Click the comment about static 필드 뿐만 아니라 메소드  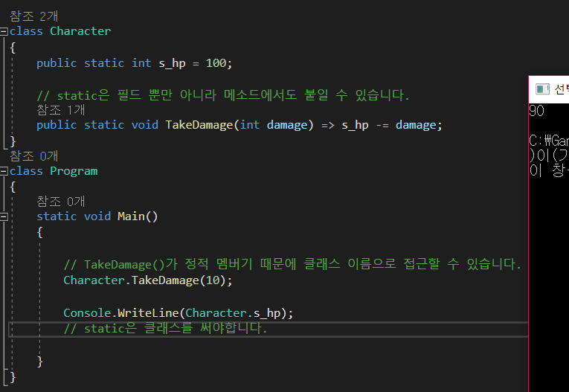click(x=223, y=95)
